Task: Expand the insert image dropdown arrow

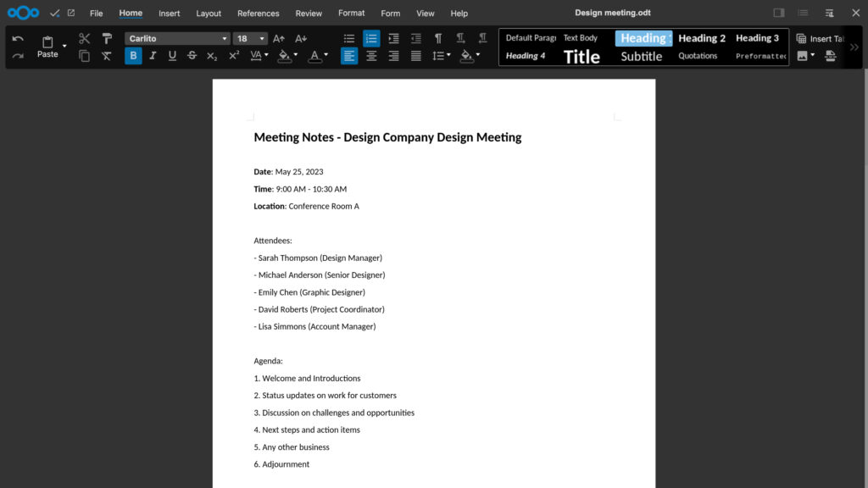Action: point(813,55)
